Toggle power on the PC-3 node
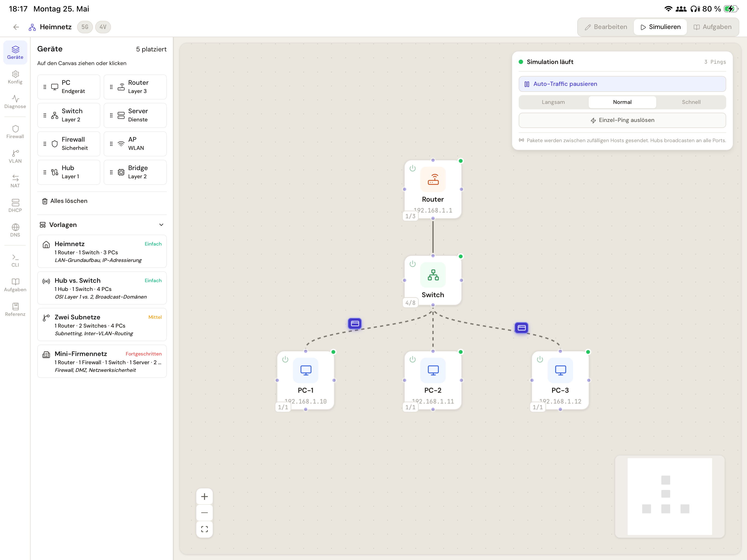747x560 pixels. tap(540, 359)
